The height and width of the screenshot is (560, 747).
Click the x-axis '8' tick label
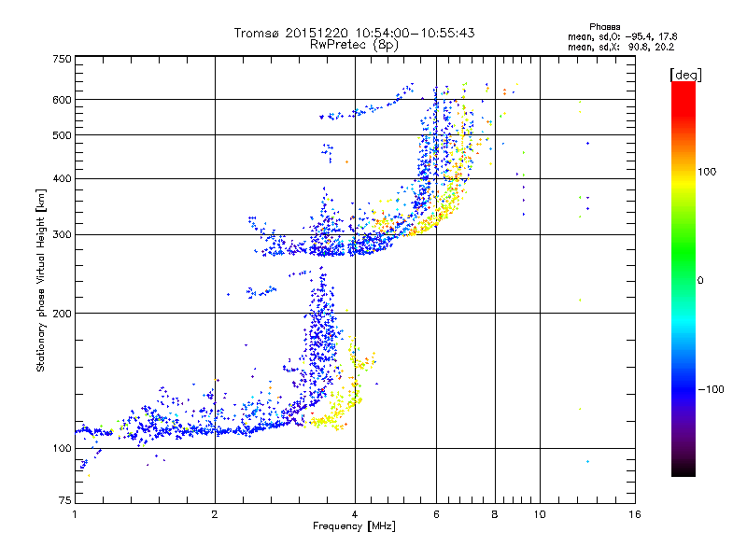[495, 514]
